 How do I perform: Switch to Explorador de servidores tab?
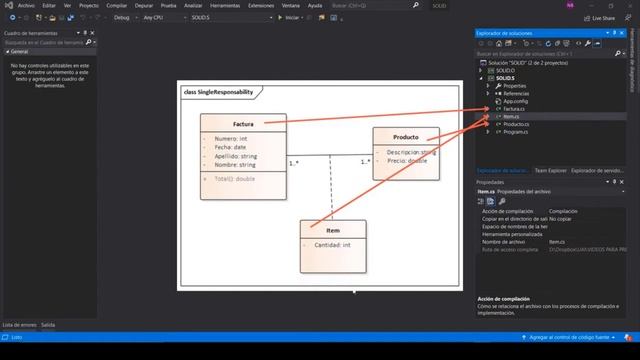[x=597, y=171]
